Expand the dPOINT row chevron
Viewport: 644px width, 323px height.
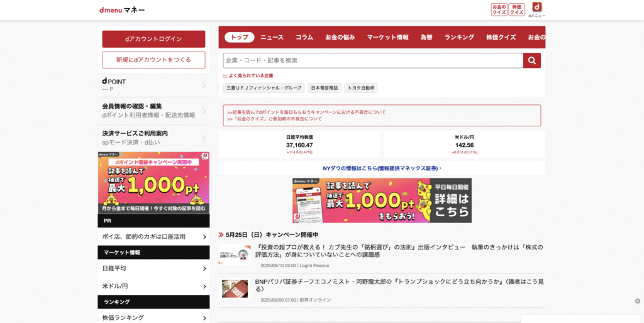tap(204, 85)
